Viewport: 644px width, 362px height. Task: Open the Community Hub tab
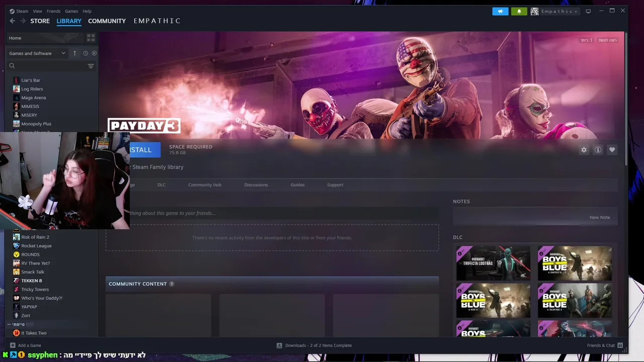pyautogui.click(x=205, y=185)
